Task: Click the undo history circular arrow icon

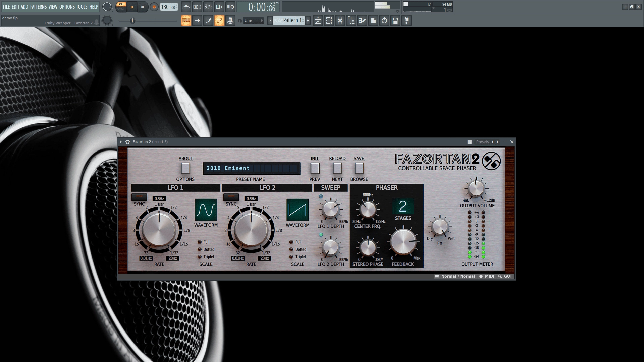Action: (x=384, y=21)
